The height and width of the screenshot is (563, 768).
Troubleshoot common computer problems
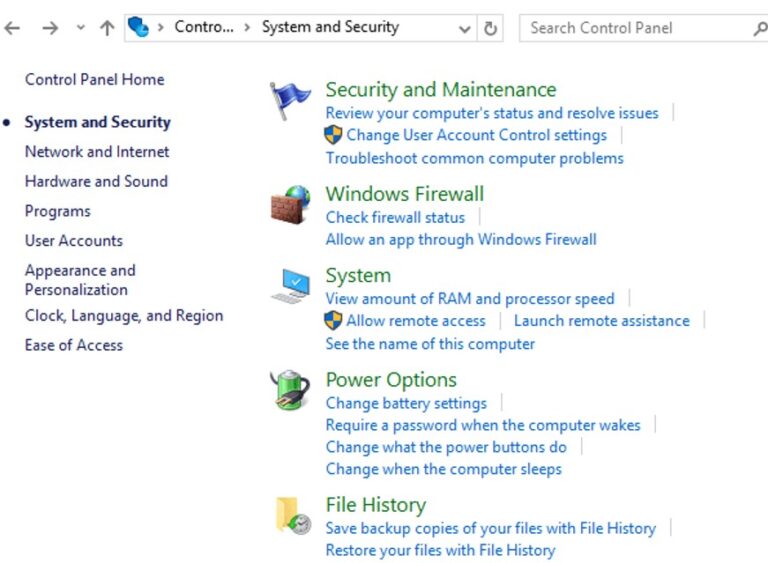pos(475,158)
